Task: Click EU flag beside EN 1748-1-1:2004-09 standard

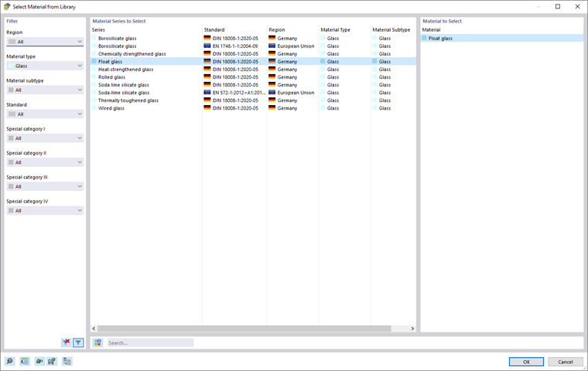Action: [x=207, y=46]
